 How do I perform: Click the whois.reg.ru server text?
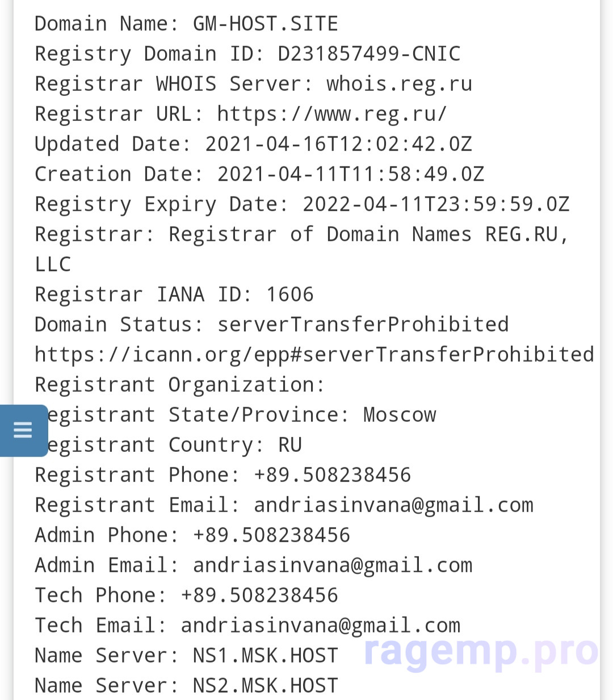click(x=399, y=84)
